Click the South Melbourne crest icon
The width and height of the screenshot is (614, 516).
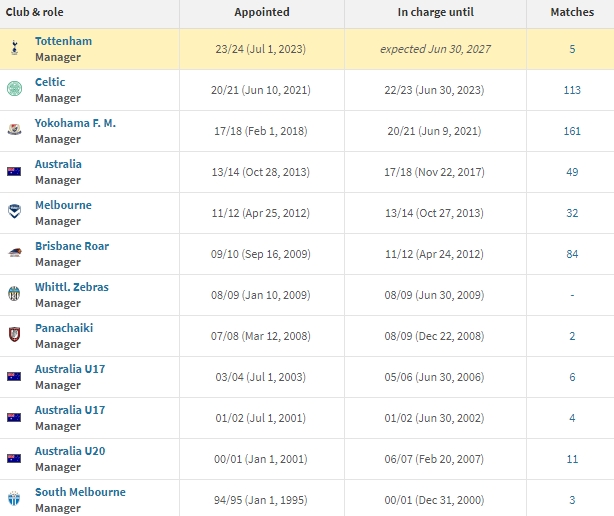[x=14, y=498]
